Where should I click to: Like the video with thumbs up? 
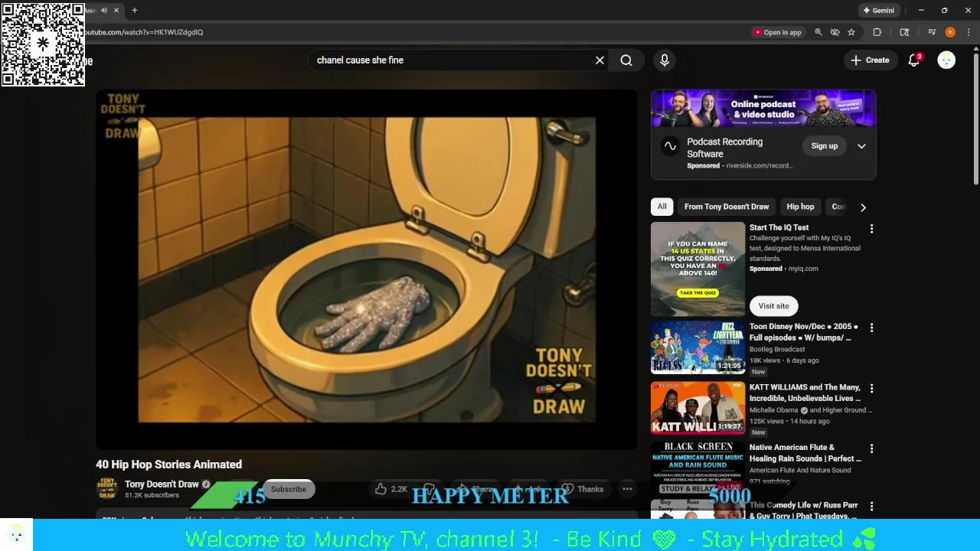tap(391, 489)
